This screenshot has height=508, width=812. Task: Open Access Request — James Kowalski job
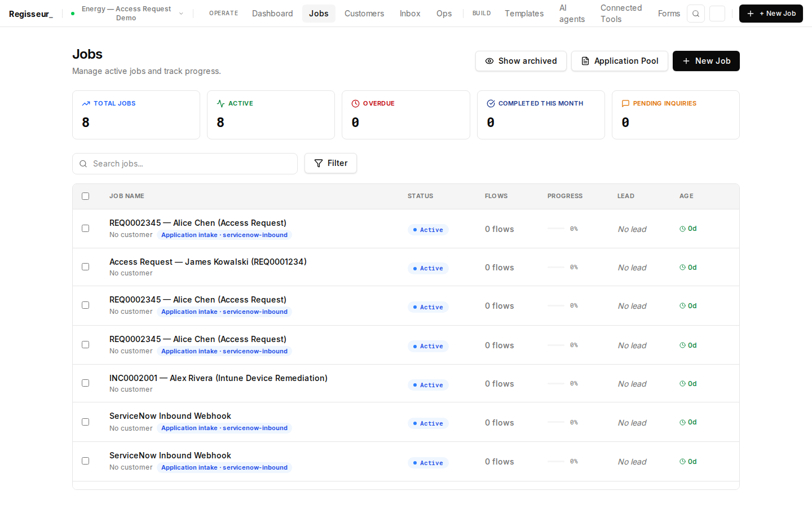[x=208, y=262]
